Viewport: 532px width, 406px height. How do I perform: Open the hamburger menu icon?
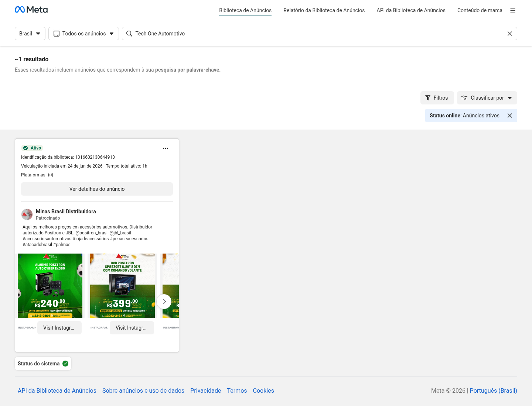(513, 10)
